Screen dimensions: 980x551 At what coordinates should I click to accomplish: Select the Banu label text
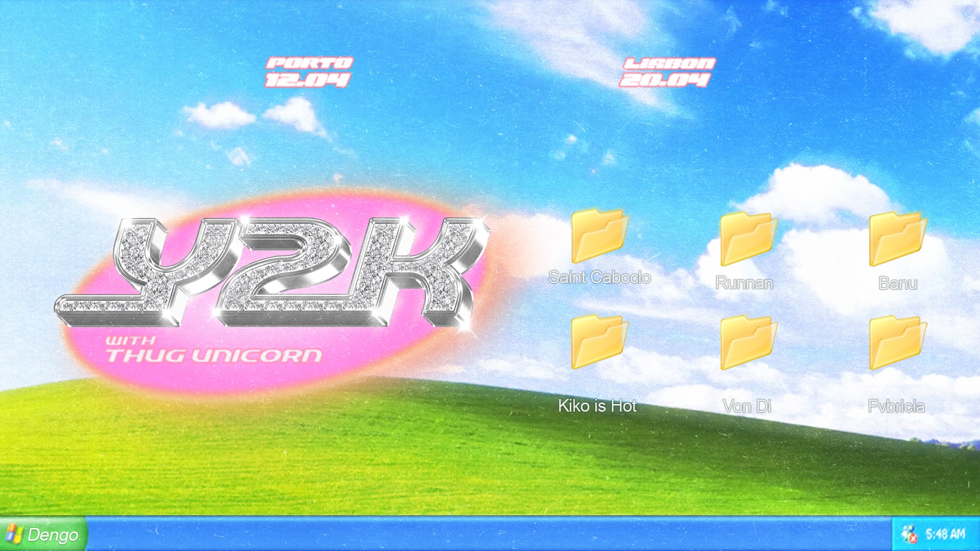[897, 283]
